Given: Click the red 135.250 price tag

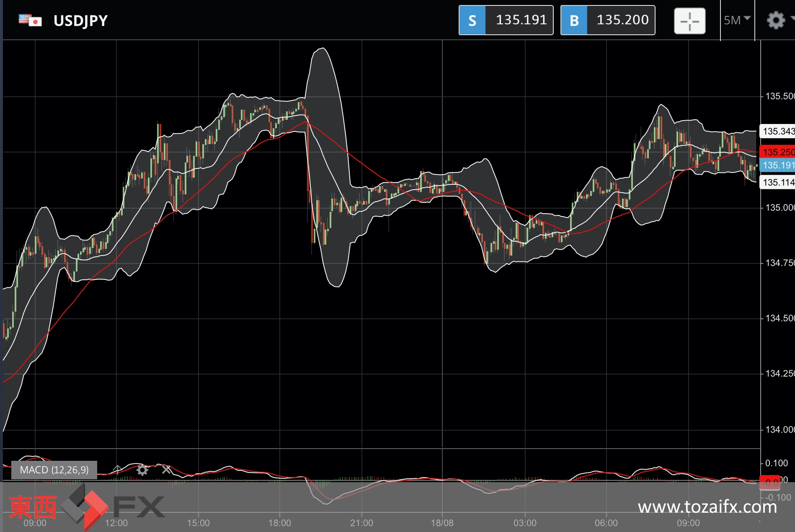Looking at the screenshot, I should click(x=777, y=152).
